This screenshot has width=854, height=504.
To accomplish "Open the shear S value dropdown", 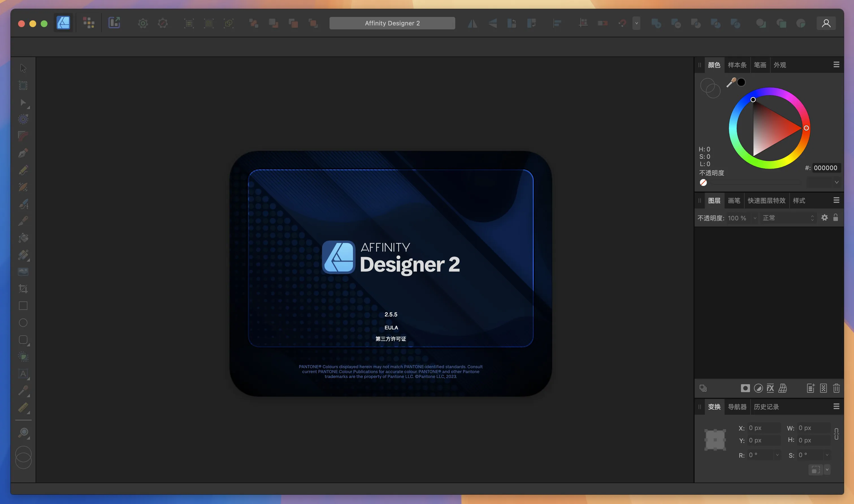I will (827, 455).
